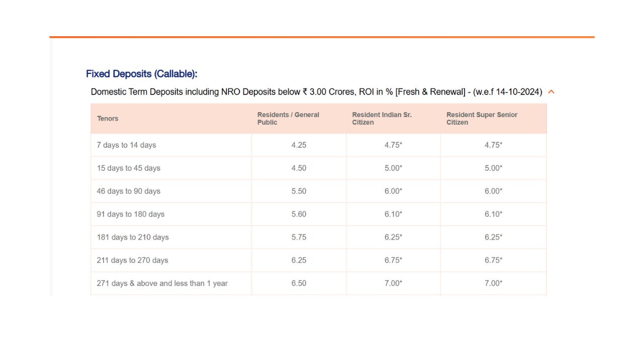Click the 6.50 general public rate cell
This screenshot has width=644, height=362.
[x=299, y=284]
